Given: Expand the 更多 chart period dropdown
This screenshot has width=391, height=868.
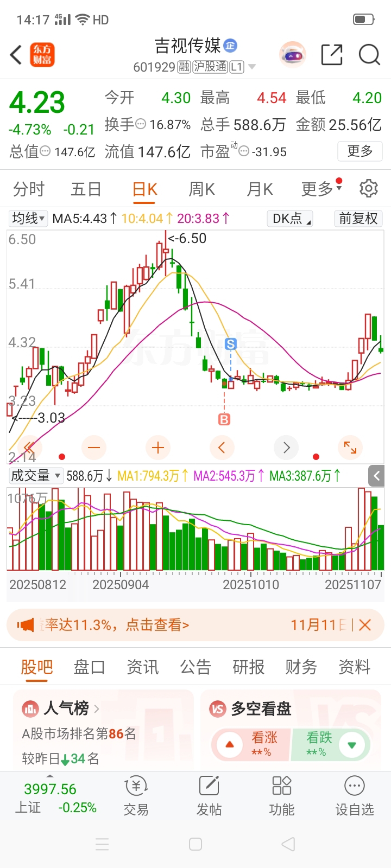Looking at the screenshot, I should click(321, 189).
